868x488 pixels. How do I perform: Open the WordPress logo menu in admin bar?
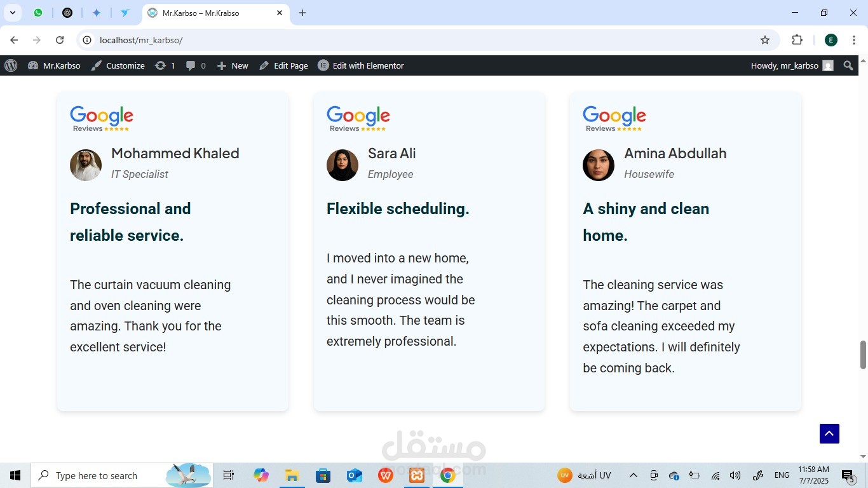(x=11, y=65)
